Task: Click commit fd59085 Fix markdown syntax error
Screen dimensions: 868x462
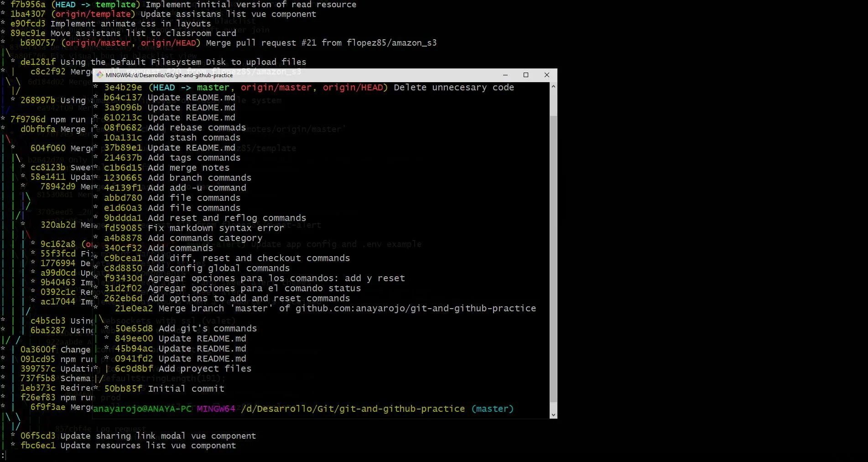Action: 194,228
